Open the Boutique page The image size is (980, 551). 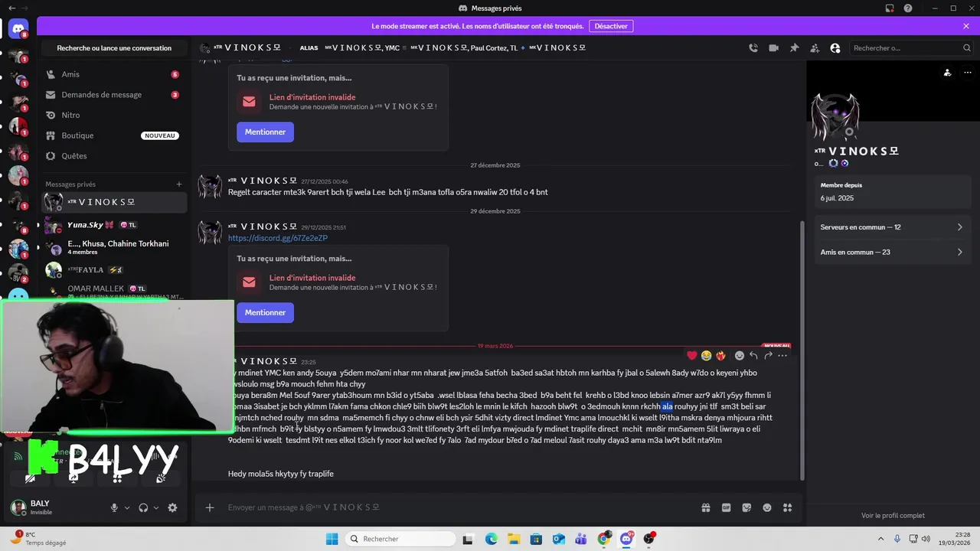114,135
